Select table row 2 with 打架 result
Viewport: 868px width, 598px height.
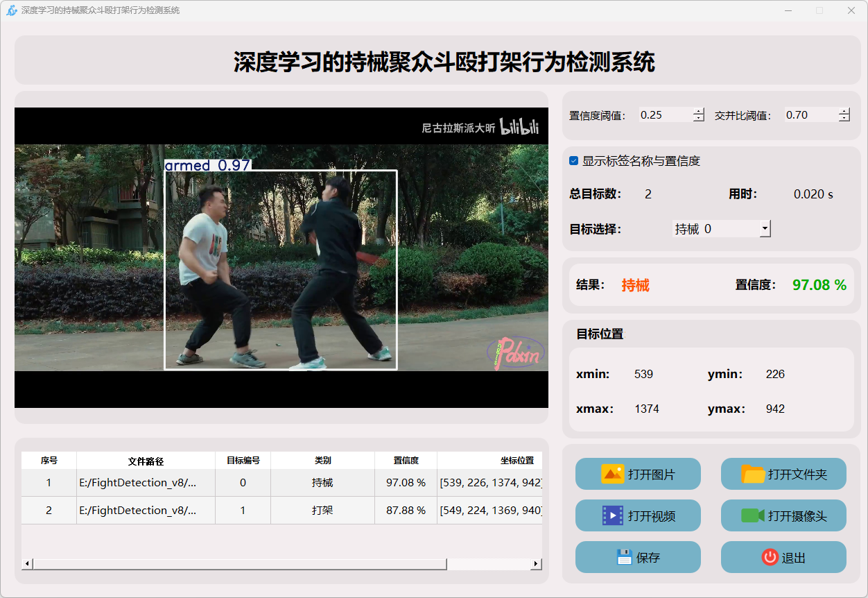click(322, 511)
